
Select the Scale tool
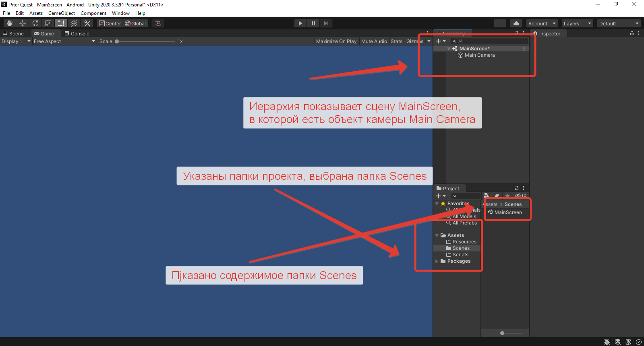(x=48, y=23)
